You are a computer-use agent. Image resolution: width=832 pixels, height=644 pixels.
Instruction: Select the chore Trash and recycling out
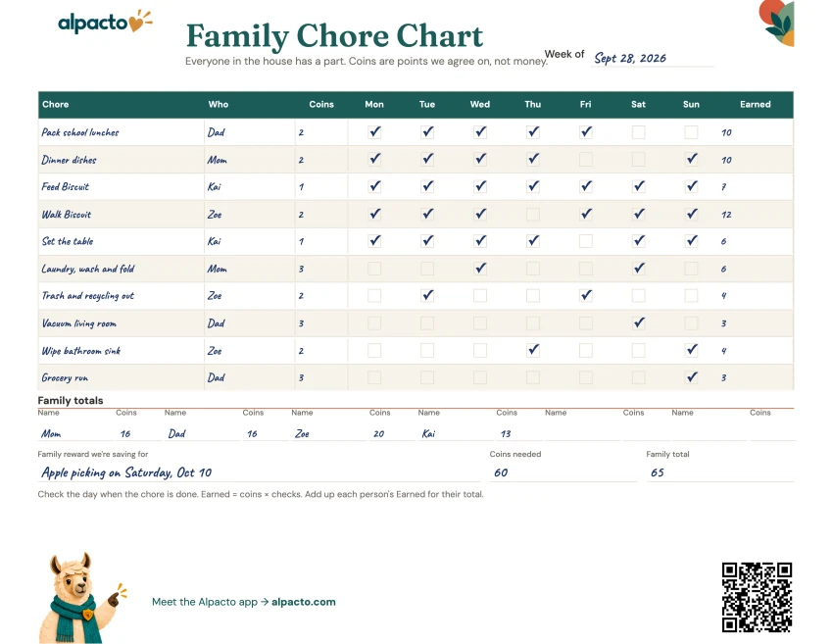click(88, 296)
